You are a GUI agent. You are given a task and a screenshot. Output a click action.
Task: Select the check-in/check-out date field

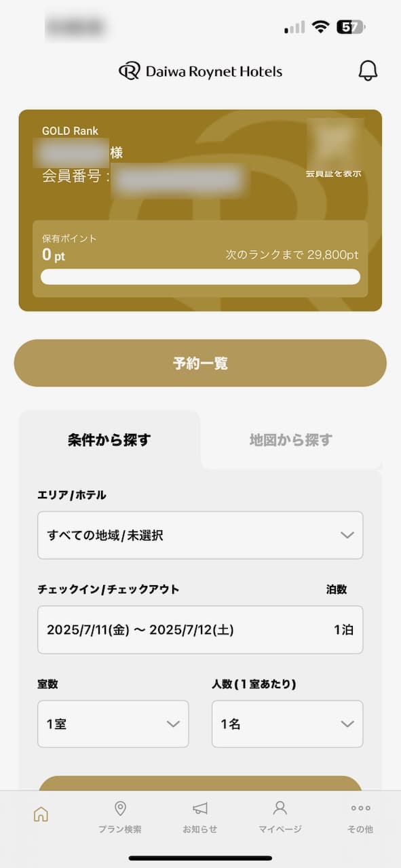[x=200, y=629]
